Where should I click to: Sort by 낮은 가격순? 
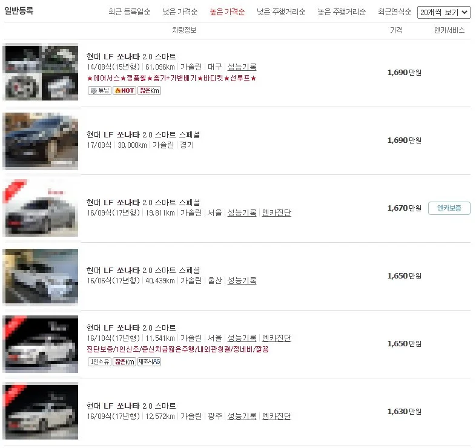[180, 12]
